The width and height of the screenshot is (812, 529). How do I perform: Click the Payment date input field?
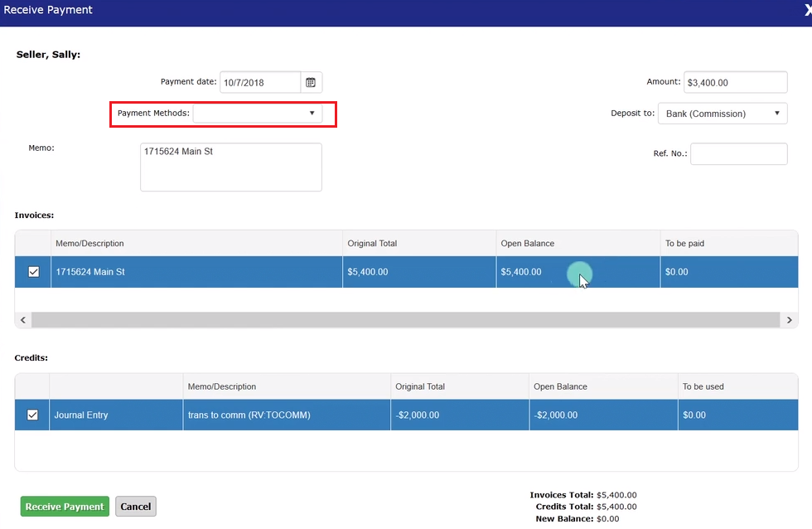click(x=259, y=82)
